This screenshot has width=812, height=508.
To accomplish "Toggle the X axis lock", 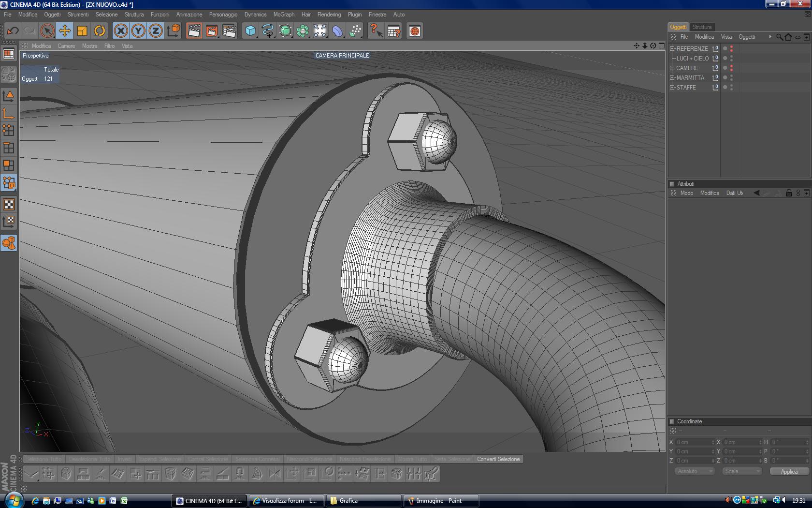I will point(121,31).
